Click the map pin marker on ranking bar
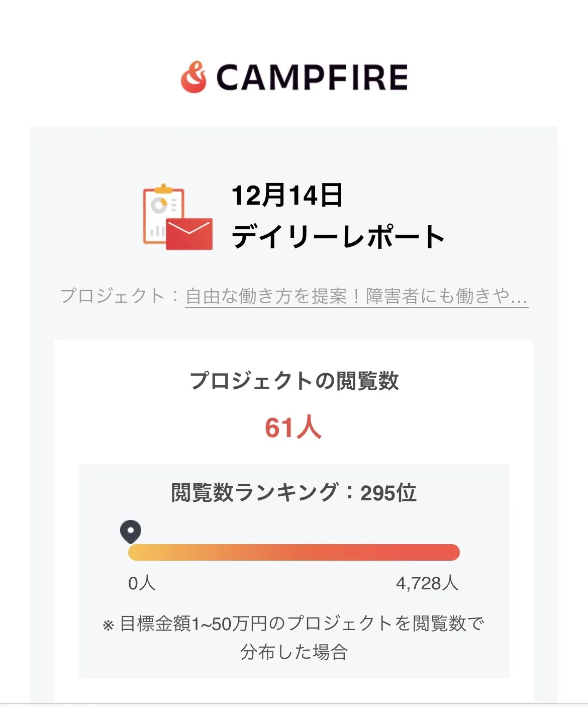 [x=131, y=531]
